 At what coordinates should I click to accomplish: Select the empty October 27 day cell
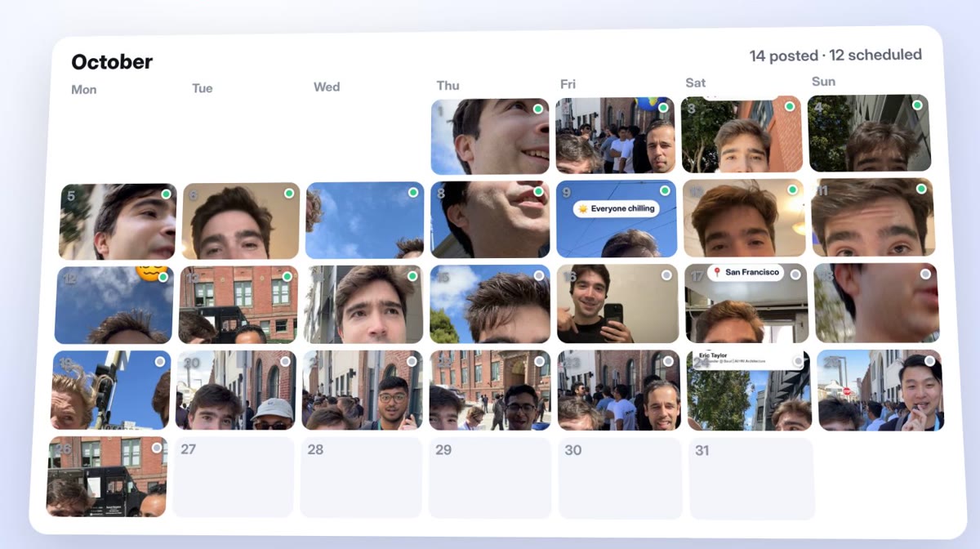(x=234, y=477)
